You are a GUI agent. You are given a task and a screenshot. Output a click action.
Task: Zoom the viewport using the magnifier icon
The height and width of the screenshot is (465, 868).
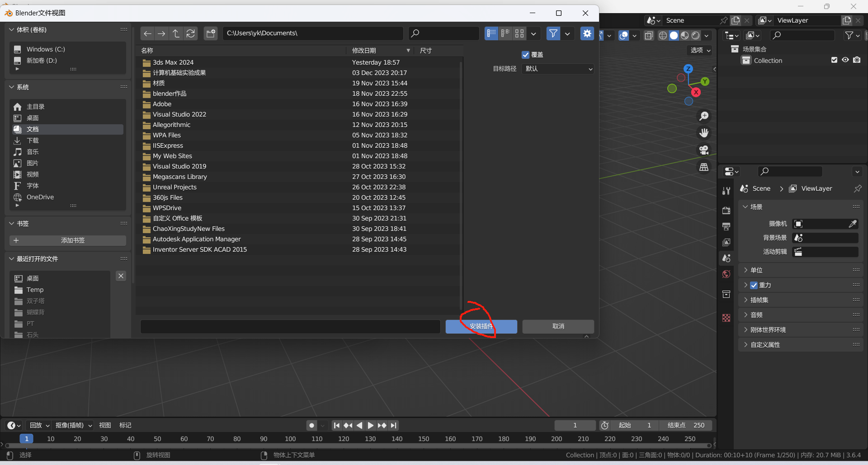(x=704, y=116)
